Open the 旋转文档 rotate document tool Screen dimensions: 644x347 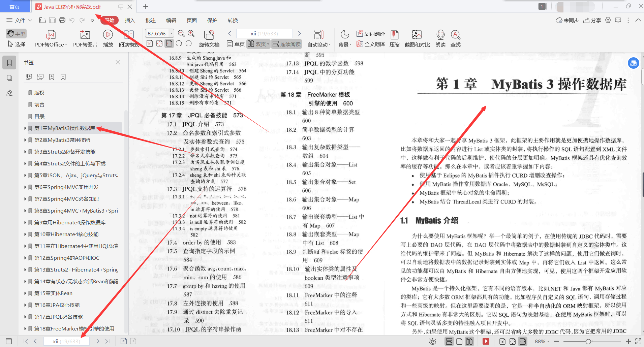209,39
